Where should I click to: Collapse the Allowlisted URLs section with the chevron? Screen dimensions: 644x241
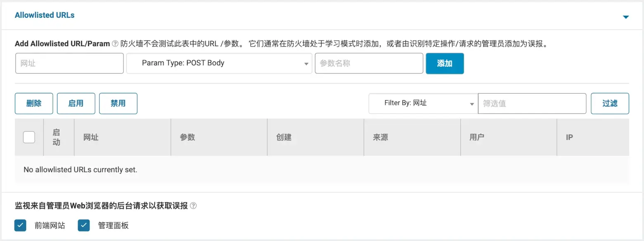tap(626, 17)
